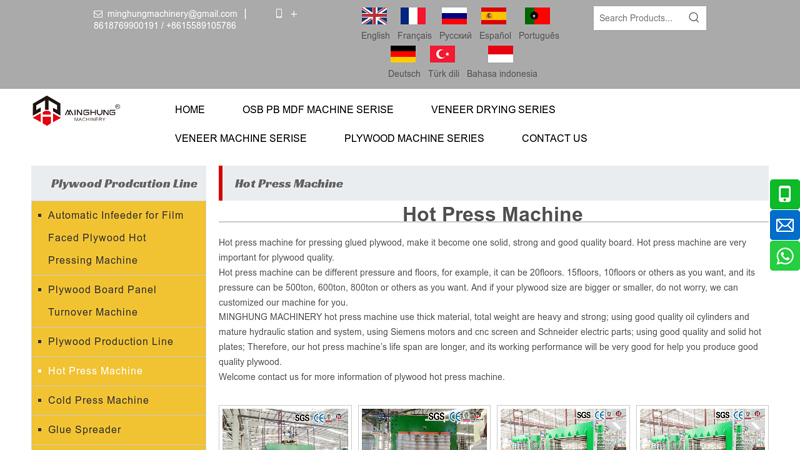Screen dimensions: 800x450
Task: Click the Hot Press Machine breadcrumb heading
Action: (289, 184)
